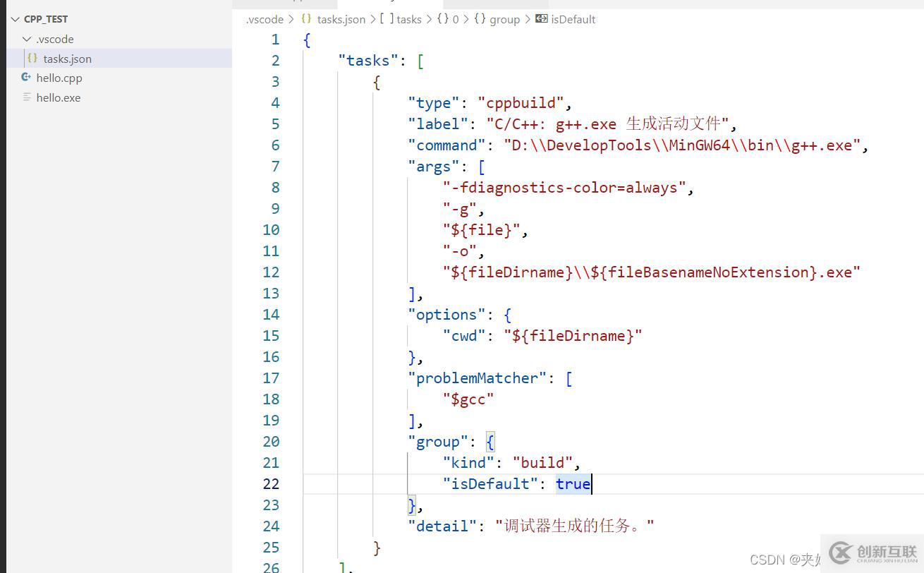Screen dimensions: 924x573
Task: Click the "build" value string
Action: point(542,463)
